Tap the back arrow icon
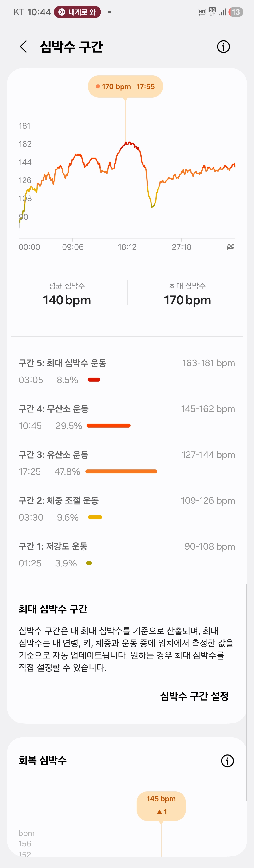Viewport: 254px width, 868px height. pyautogui.click(x=23, y=47)
